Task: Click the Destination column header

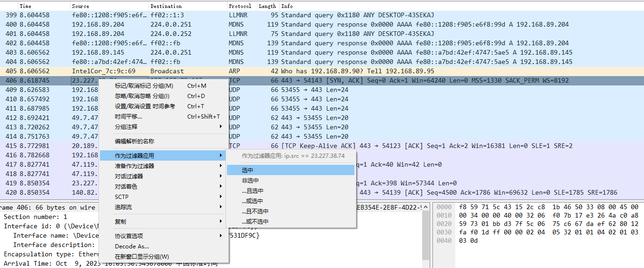Action: [166, 6]
